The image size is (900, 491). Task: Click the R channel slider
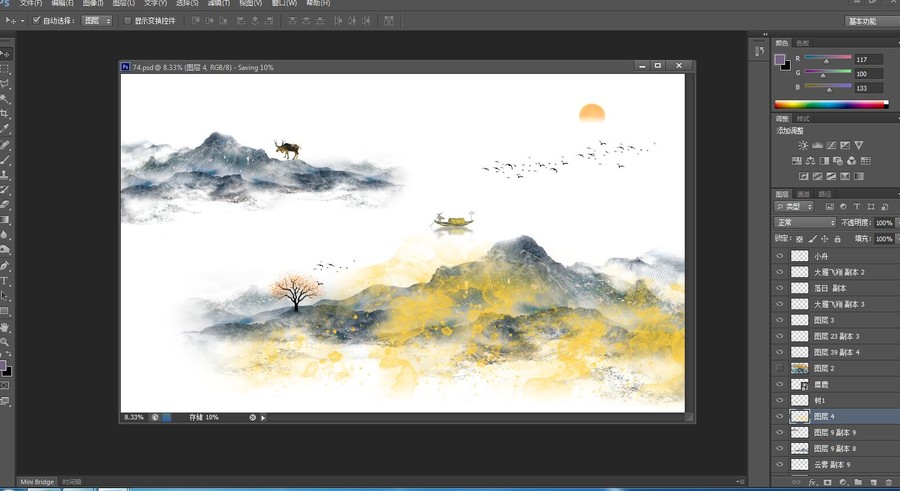[x=828, y=58]
